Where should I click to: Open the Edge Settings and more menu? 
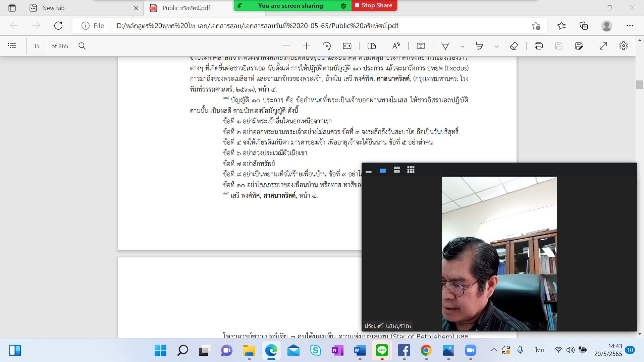pos(630,25)
